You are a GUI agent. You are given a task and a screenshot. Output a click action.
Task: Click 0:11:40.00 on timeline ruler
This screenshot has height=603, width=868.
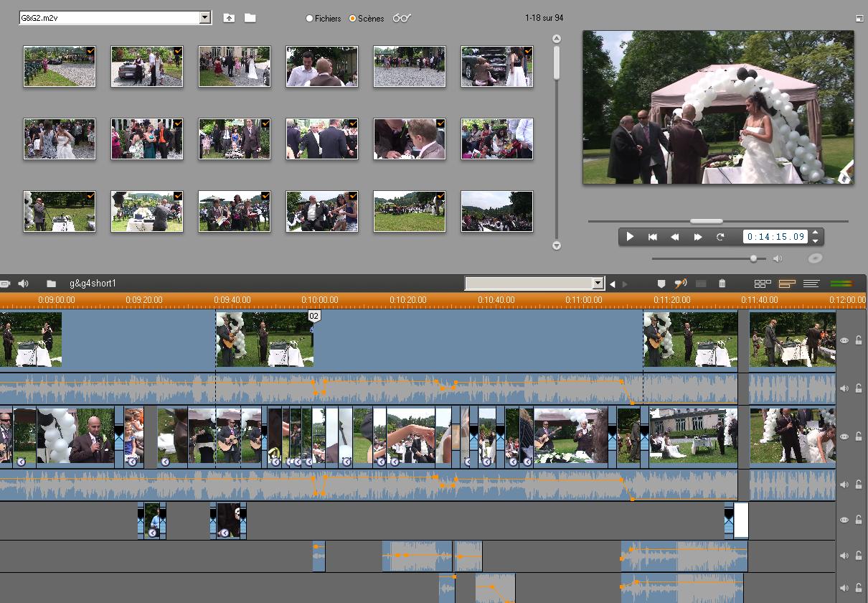760,300
